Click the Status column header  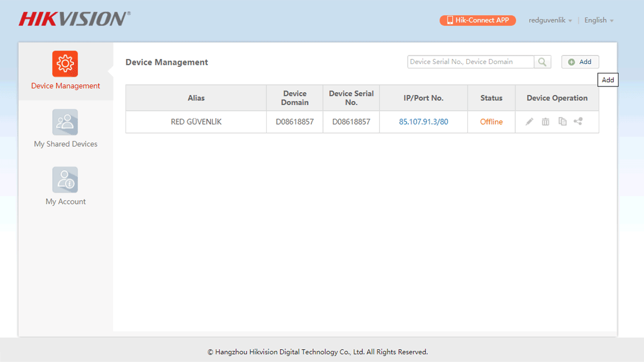[491, 98]
